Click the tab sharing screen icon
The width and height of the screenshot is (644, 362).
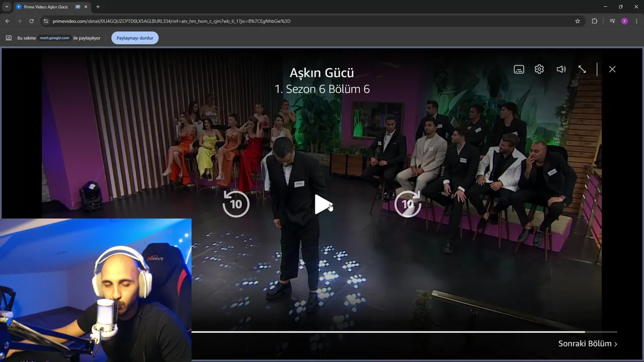click(x=9, y=38)
